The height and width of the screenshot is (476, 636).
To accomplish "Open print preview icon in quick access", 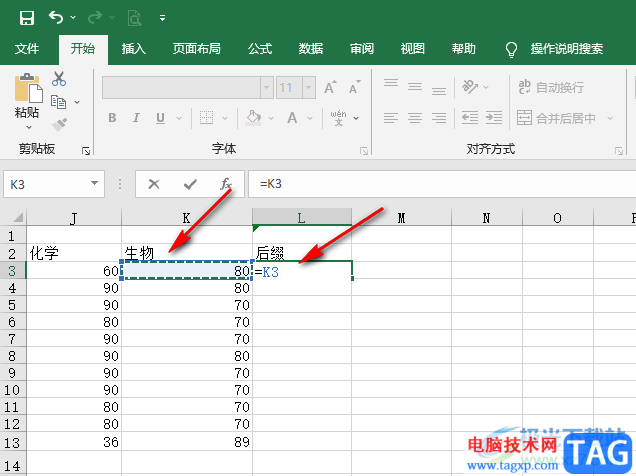I will [134, 18].
